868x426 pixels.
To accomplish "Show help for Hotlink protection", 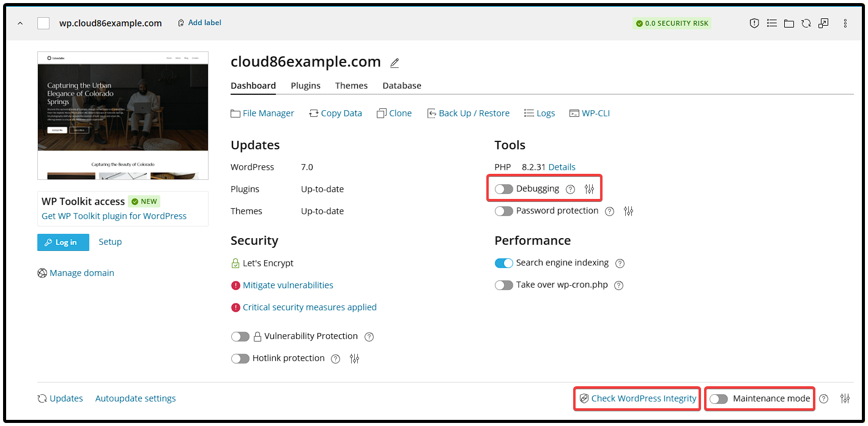I will 335,359.
